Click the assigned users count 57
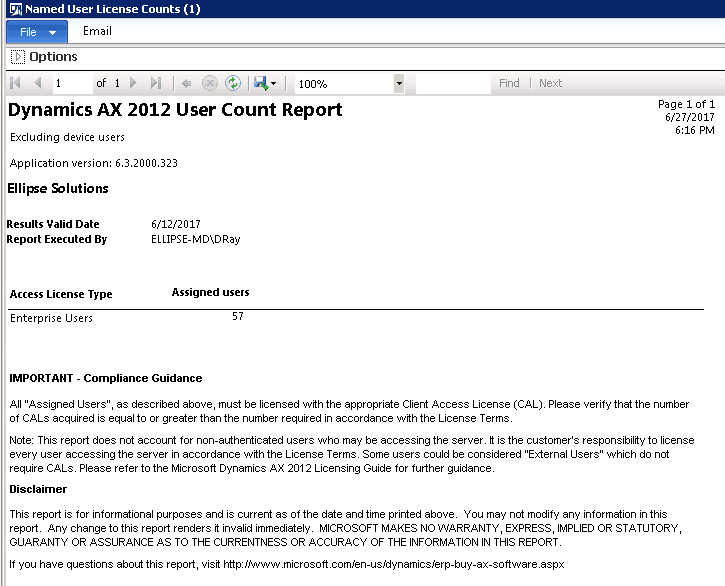Image resolution: width=725 pixels, height=586 pixels. pyautogui.click(x=238, y=316)
